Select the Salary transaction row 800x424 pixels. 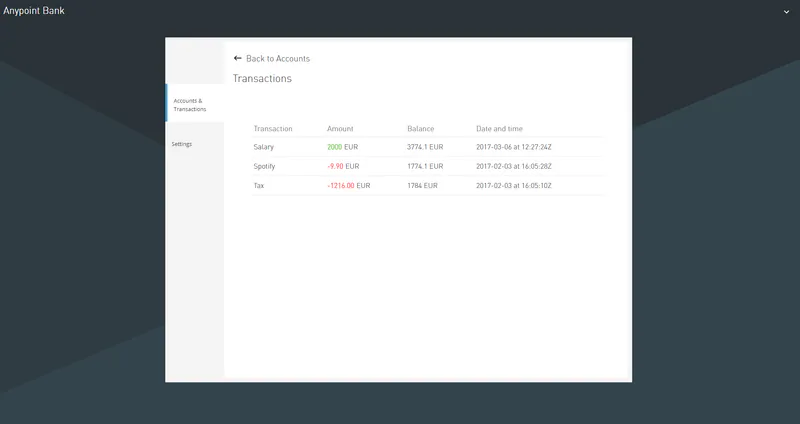click(x=264, y=147)
